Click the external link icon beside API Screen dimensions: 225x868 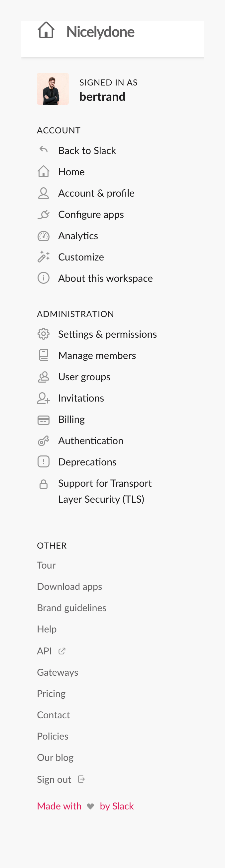pyautogui.click(x=61, y=651)
